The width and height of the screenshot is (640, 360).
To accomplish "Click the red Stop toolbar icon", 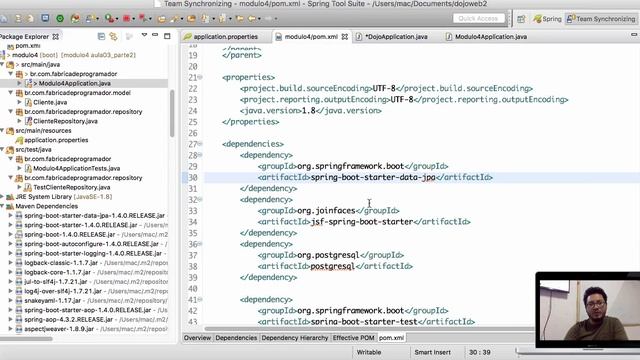I will tap(127, 18).
